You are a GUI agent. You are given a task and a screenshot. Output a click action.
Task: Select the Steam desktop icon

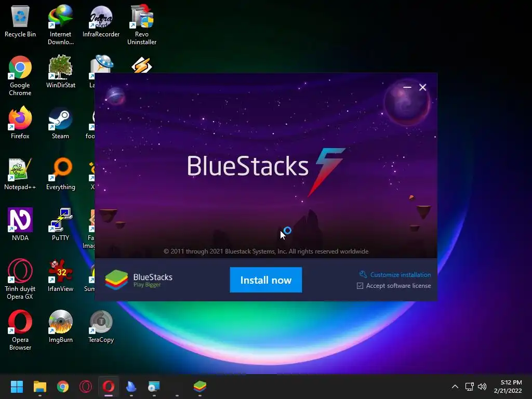(60, 123)
